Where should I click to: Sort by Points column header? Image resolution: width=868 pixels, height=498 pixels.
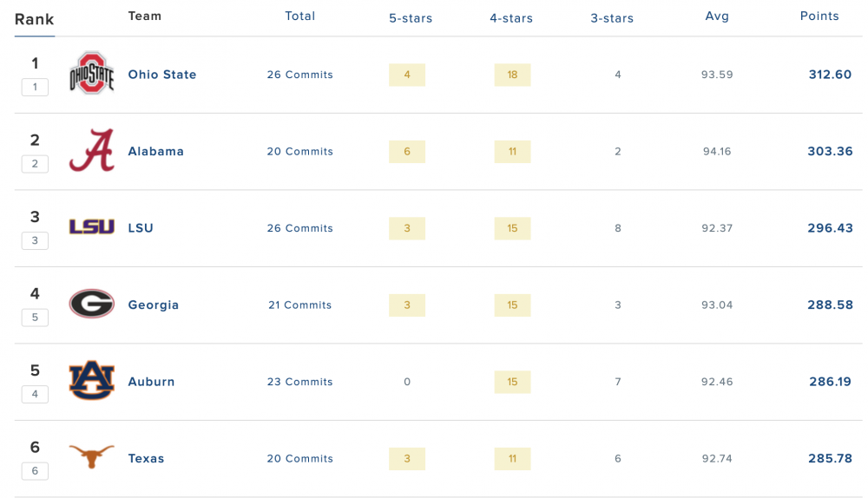pyautogui.click(x=819, y=16)
